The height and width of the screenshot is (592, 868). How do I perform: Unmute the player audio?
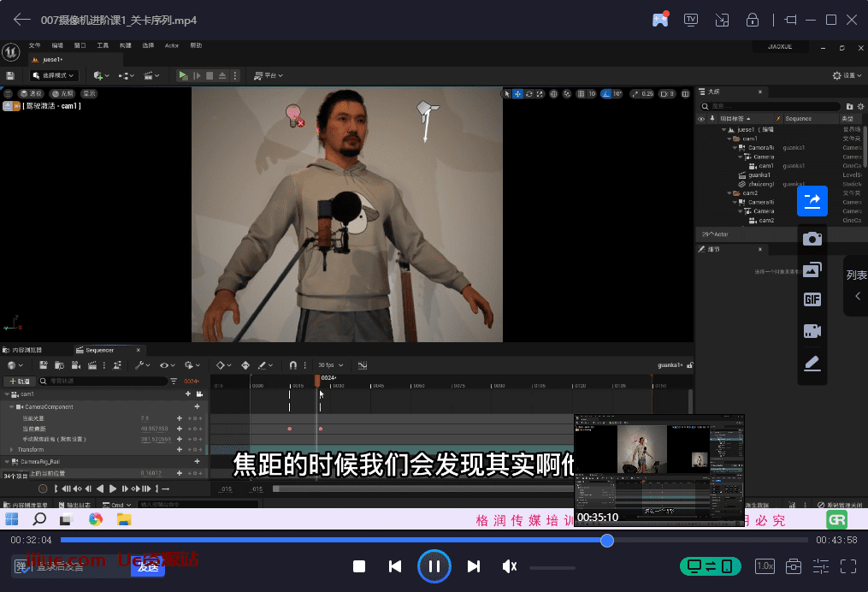pyautogui.click(x=510, y=566)
